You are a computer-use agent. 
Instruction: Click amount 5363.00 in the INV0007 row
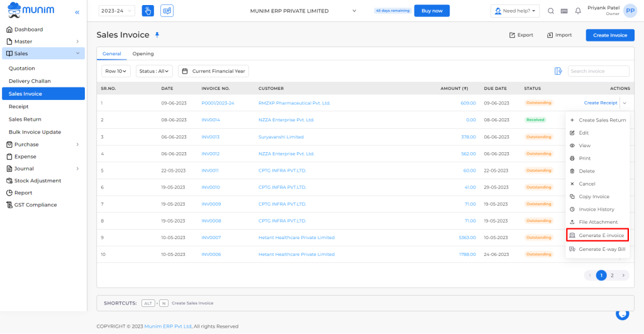click(x=467, y=238)
